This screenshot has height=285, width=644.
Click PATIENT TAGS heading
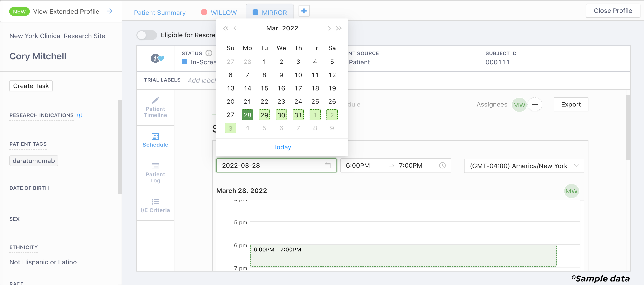click(28, 144)
